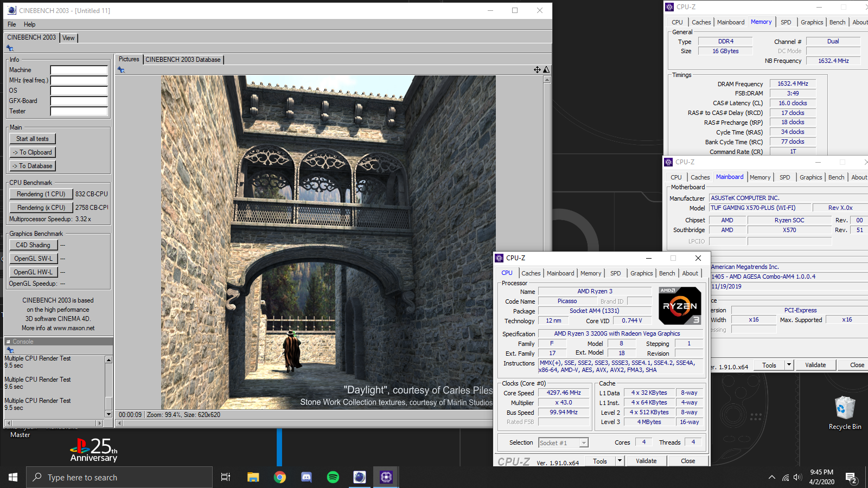Click into the Machine input field

coord(79,70)
